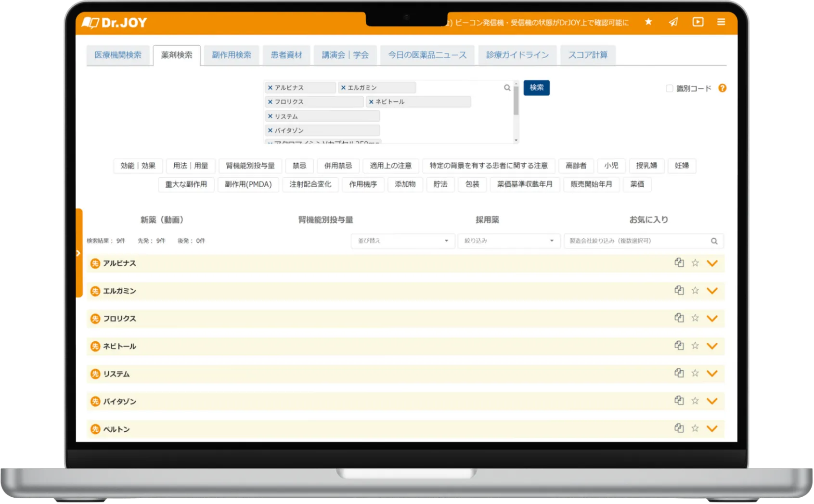Open the 並び替え sort dropdown

point(403,241)
